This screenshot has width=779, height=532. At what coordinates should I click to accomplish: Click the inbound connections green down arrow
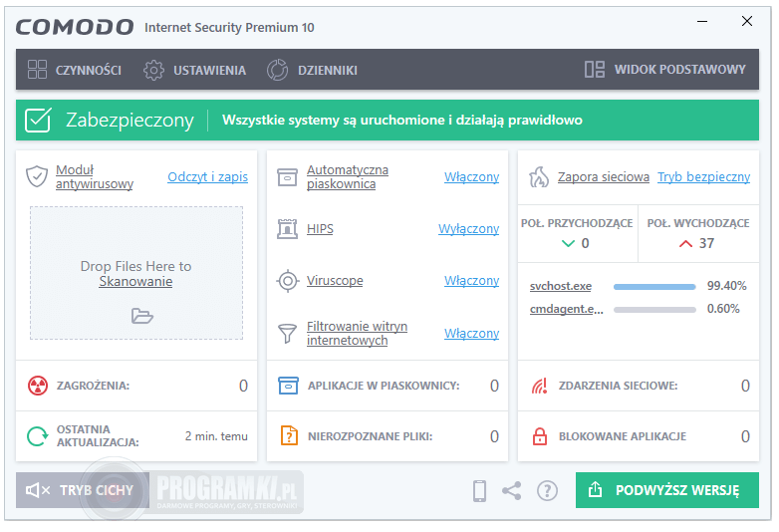(568, 243)
